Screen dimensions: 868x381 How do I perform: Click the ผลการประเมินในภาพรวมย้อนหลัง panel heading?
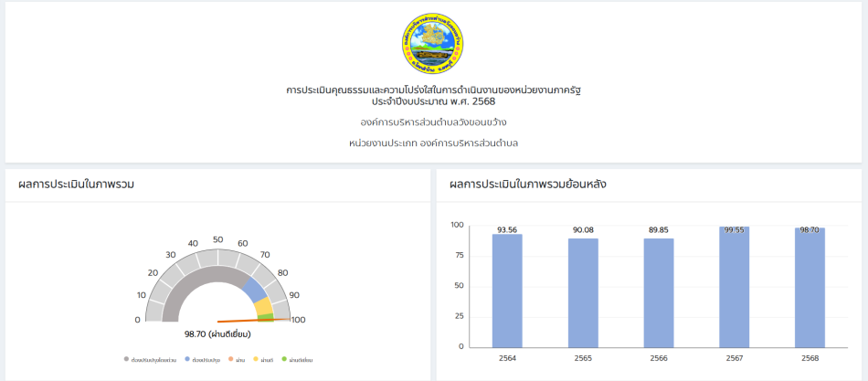coord(528,185)
